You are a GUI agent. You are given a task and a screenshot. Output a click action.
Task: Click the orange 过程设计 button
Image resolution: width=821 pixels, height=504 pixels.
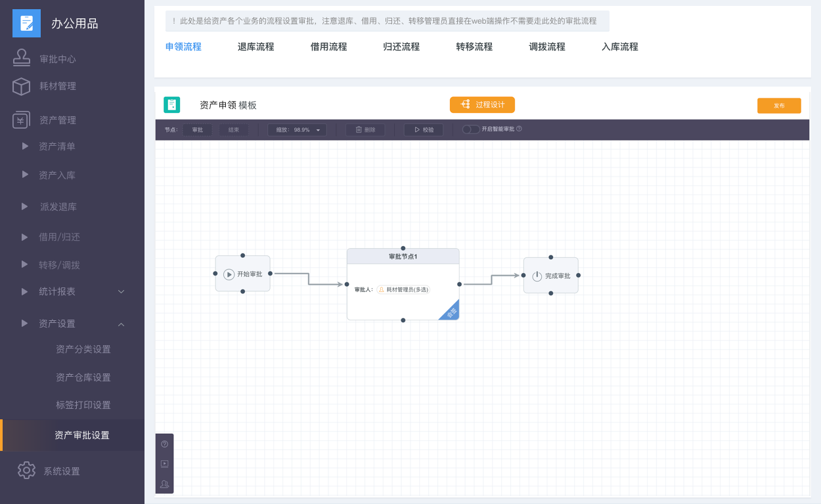(x=482, y=105)
